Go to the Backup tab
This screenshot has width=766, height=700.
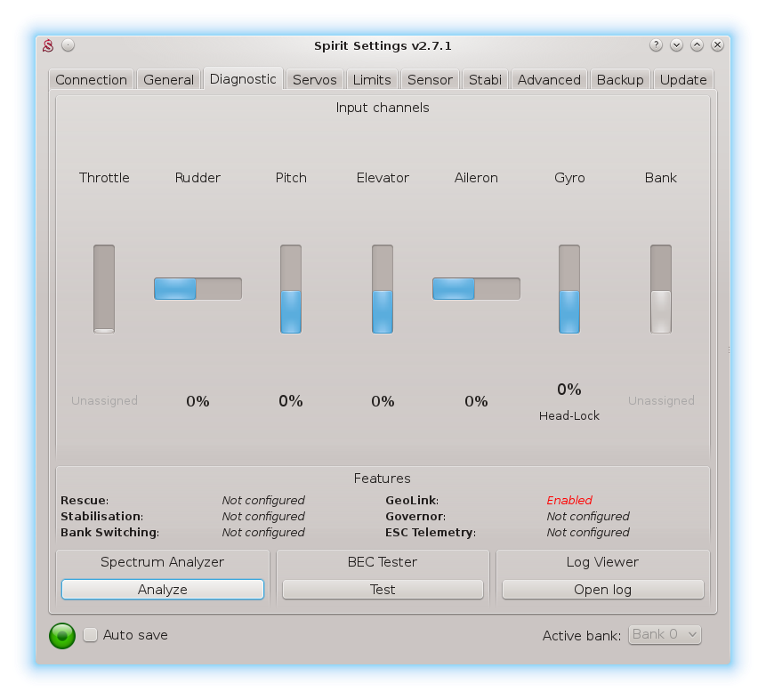click(620, 80)
